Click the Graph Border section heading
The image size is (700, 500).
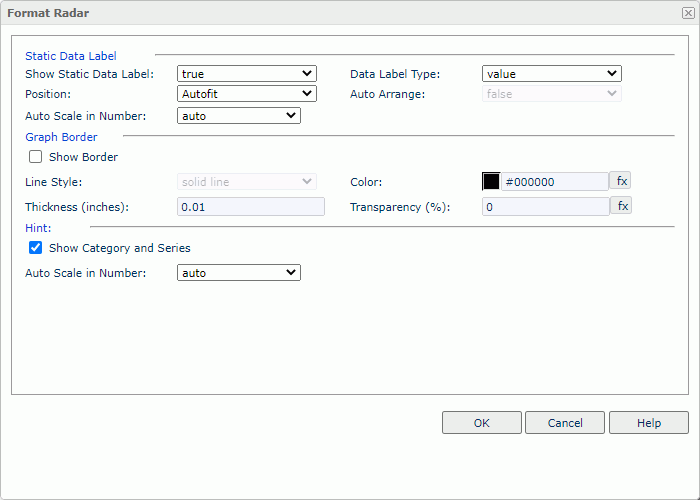[61, 137]
